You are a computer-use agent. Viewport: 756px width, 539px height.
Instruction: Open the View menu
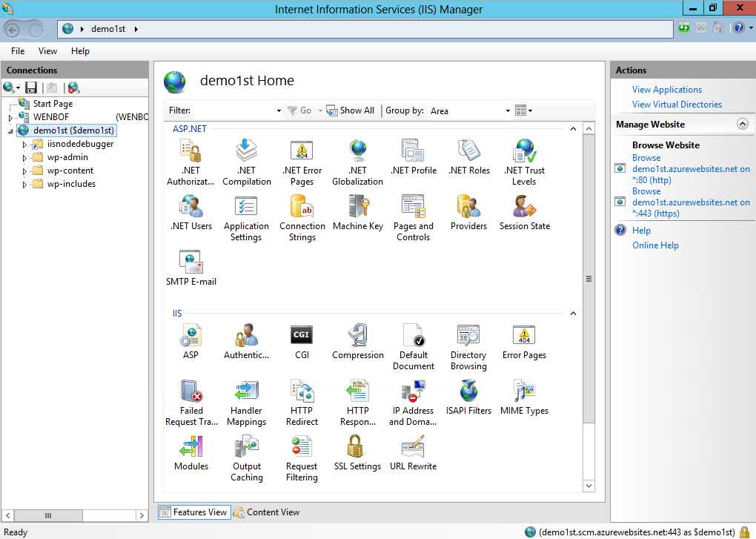[47, 51]
